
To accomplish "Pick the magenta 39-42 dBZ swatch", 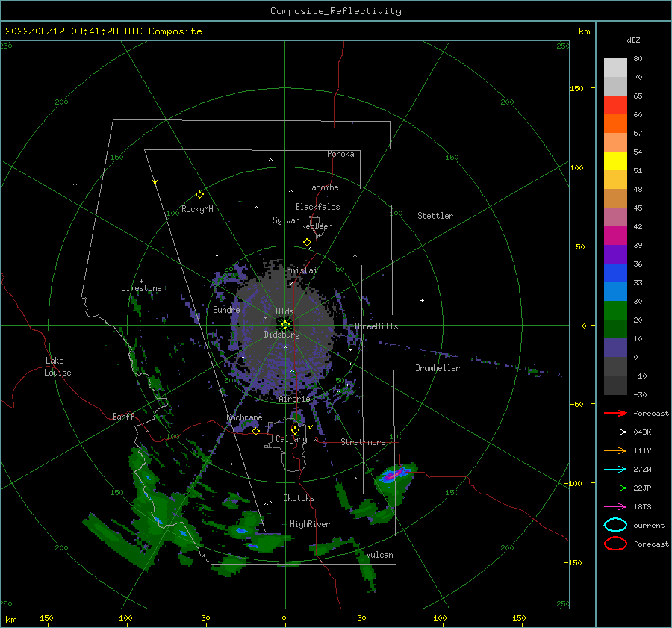I will coord(615,236).
